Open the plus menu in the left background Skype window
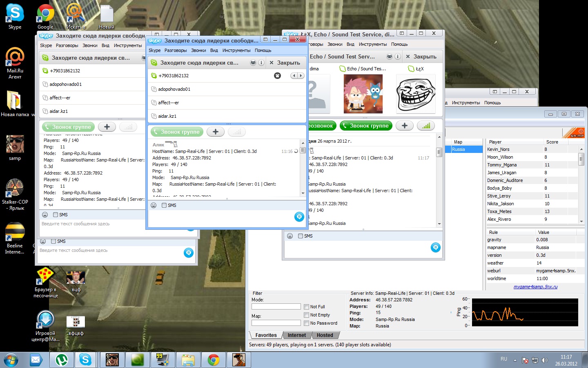The width and height of the screenshot is (588, 368). click(107, 127)
